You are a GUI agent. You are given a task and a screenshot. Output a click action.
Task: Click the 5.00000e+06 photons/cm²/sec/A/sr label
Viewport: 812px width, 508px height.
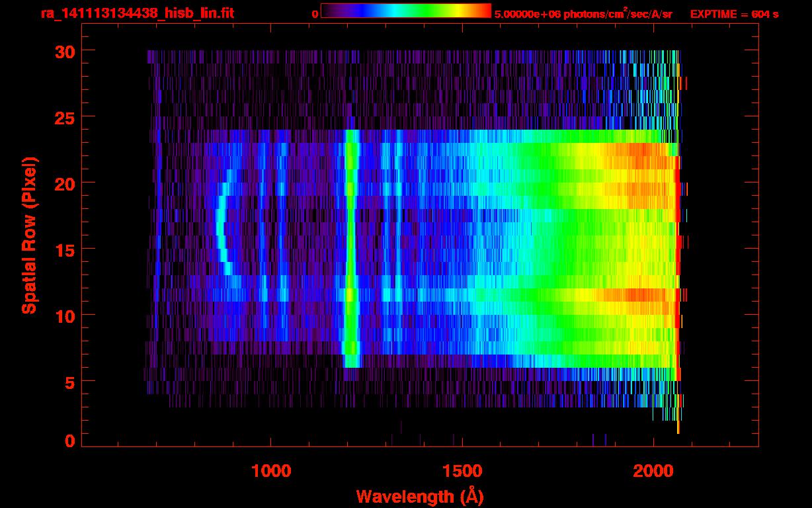pyautogui.click(x=583, y=13)
